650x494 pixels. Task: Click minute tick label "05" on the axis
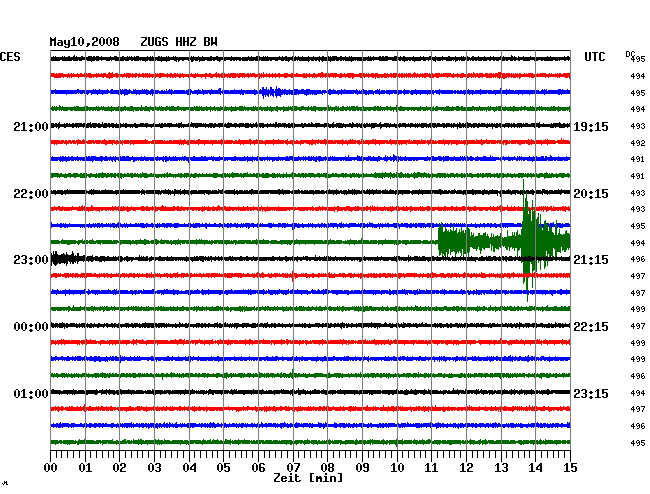coord(223,468)
